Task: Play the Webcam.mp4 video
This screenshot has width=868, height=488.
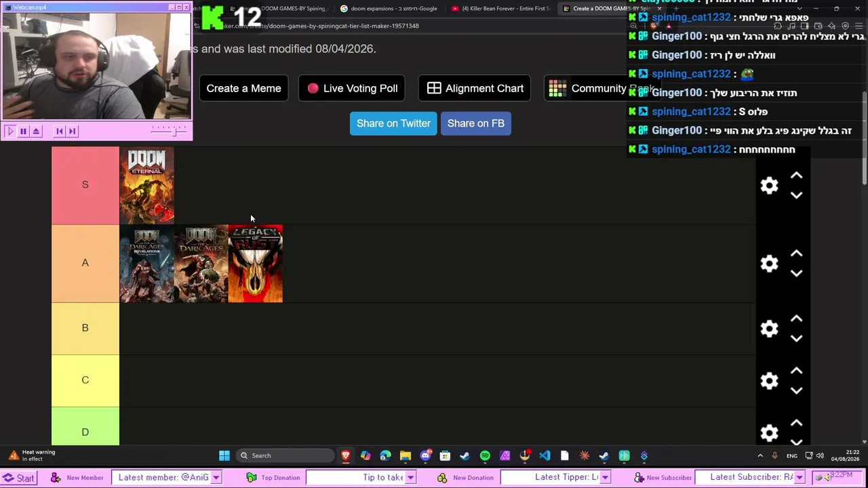Action: [10, 131]
